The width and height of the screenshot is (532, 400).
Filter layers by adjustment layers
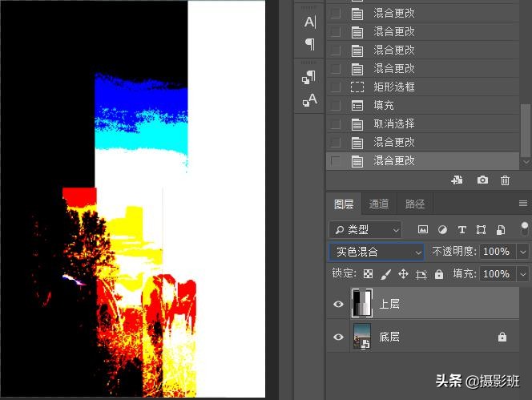click(442, 229)
